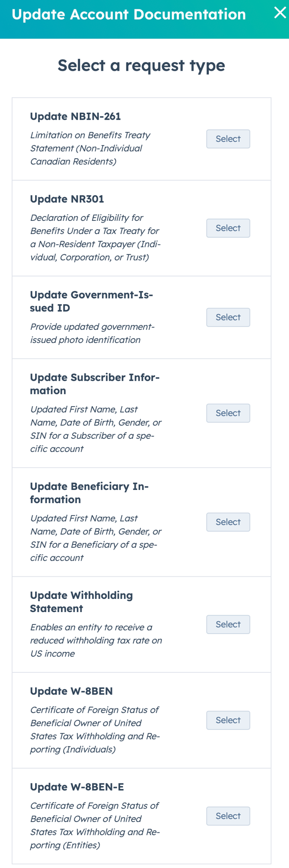Select the Update W-8BEN request type
Screen dimensions: 289x868
click(x=228, y=720)
